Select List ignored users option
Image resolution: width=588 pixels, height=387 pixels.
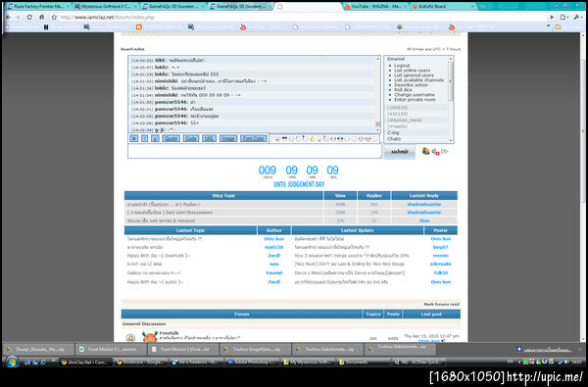point(414,75)
